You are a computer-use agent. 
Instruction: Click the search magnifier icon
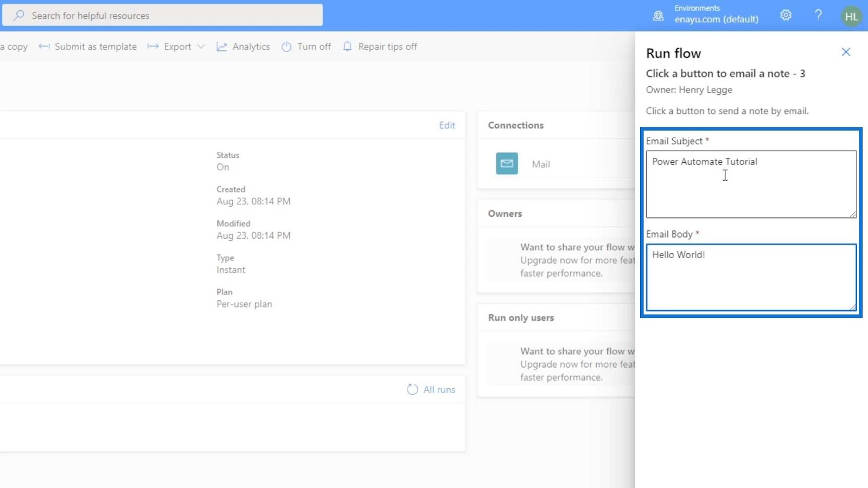[x=19, y=15]
